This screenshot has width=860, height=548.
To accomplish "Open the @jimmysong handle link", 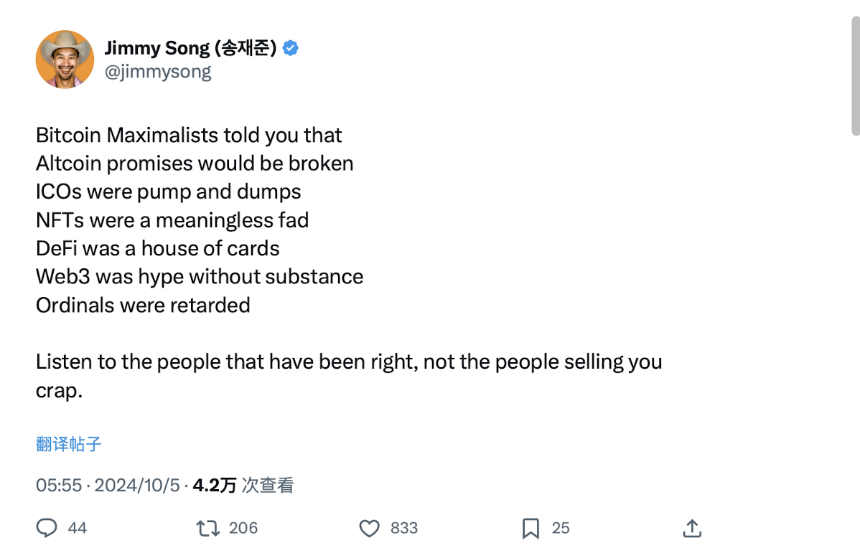I will tap(158, 72).
